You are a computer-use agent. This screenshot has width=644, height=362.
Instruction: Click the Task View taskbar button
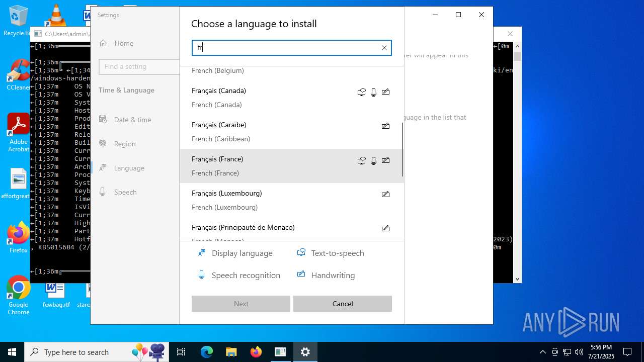(x=181, y=352)
